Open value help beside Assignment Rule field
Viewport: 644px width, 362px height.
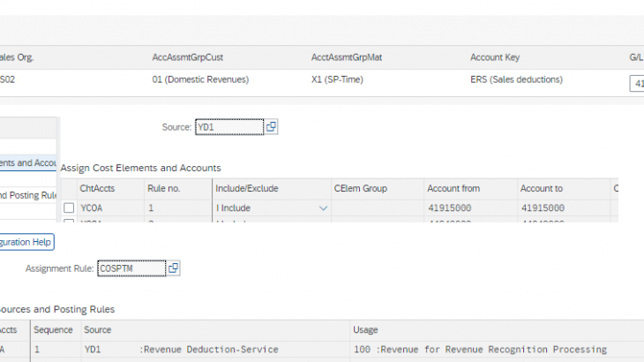click(x=174, y=268)
